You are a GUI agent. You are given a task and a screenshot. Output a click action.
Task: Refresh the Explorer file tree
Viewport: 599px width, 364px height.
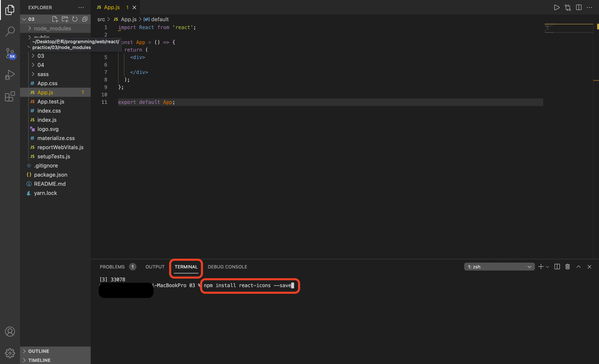(x=75, y=19)
